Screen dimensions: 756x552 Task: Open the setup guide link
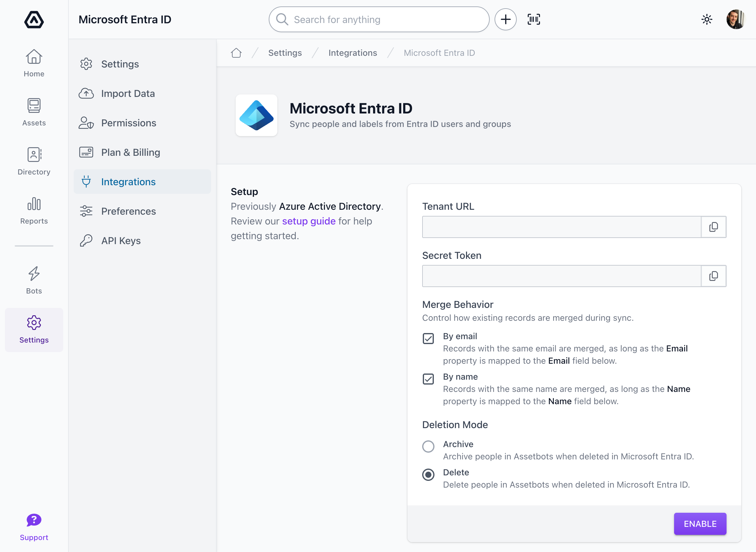[309, 221]
